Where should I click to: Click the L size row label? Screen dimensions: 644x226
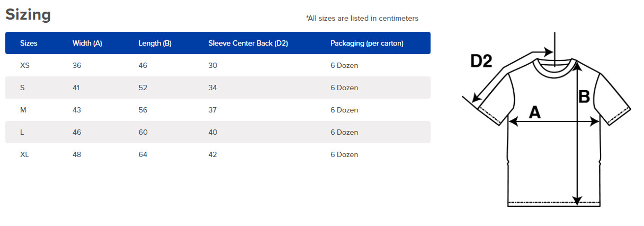pyautogui.click(x=22, y=133)
